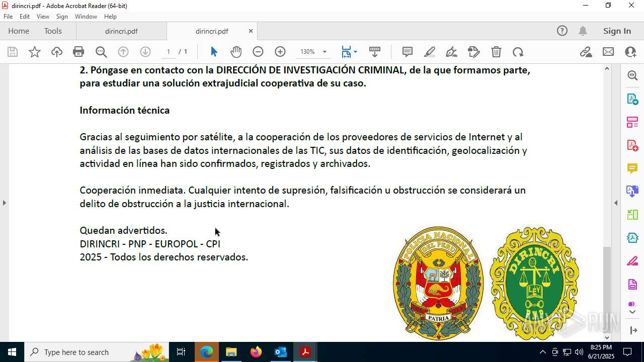
Task: Open the View menu
Action: pyautogui.click(x=43, y=17)
